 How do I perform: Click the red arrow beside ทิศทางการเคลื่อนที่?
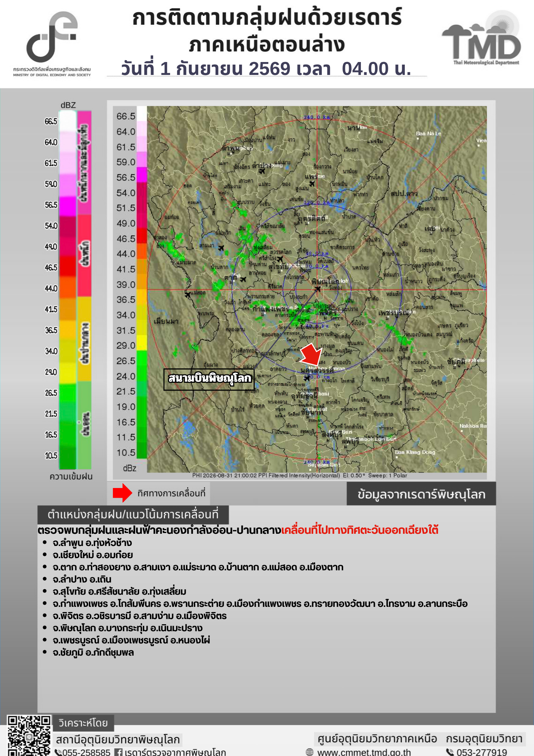click(122, 493)
